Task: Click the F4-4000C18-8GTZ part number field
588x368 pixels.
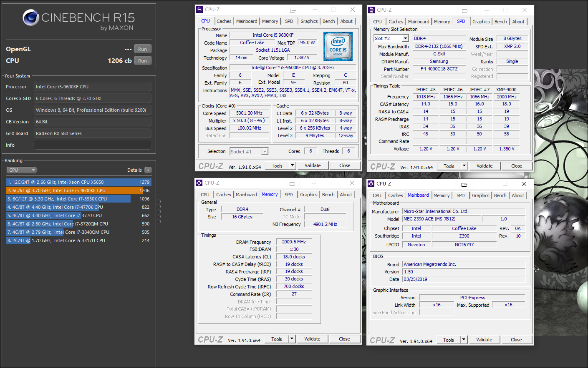Action: coord(439,69)
